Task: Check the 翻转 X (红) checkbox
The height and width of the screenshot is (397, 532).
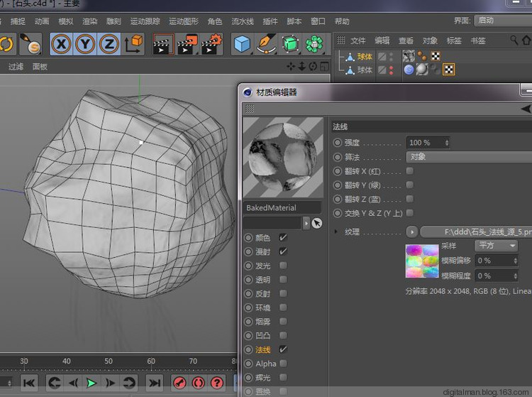Action: tap(409, 171)
